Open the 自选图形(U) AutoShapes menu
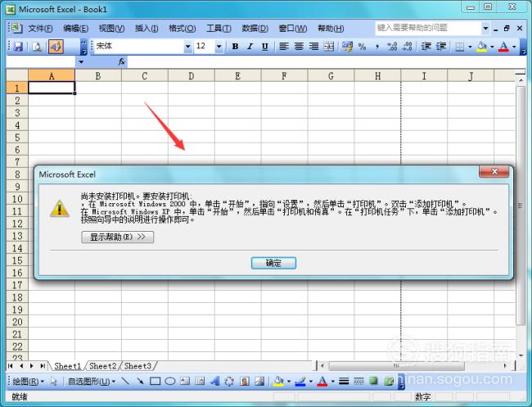 [x=92, y=382]
